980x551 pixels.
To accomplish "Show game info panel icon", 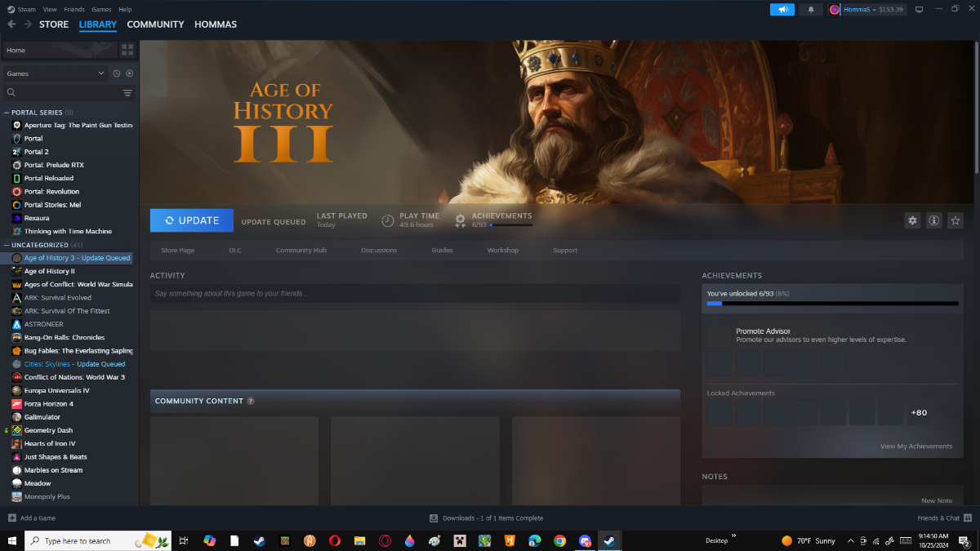I will tap(933, 220).
